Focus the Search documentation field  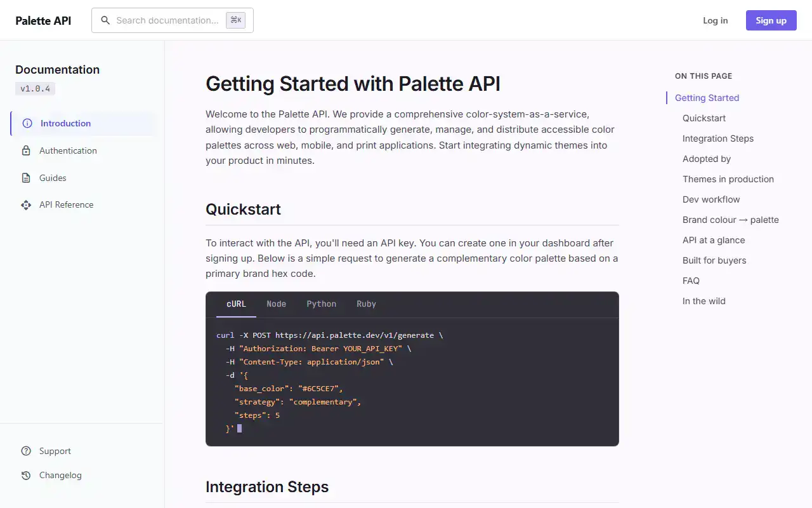point(173,20)
